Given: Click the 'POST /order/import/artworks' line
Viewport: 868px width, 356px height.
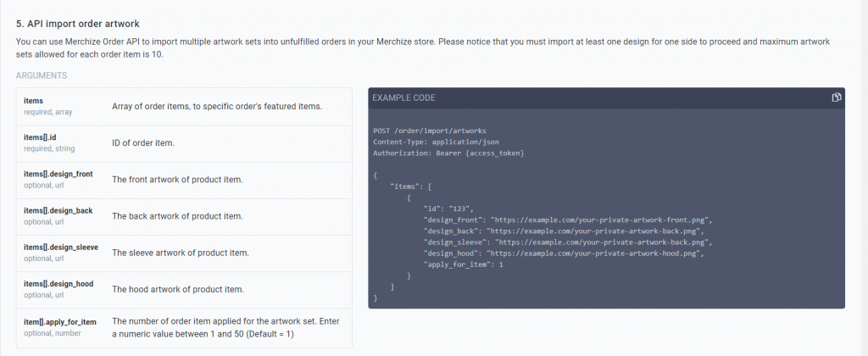Looking at the screenshot, I should pyautogui.click(x=430, y=131).
